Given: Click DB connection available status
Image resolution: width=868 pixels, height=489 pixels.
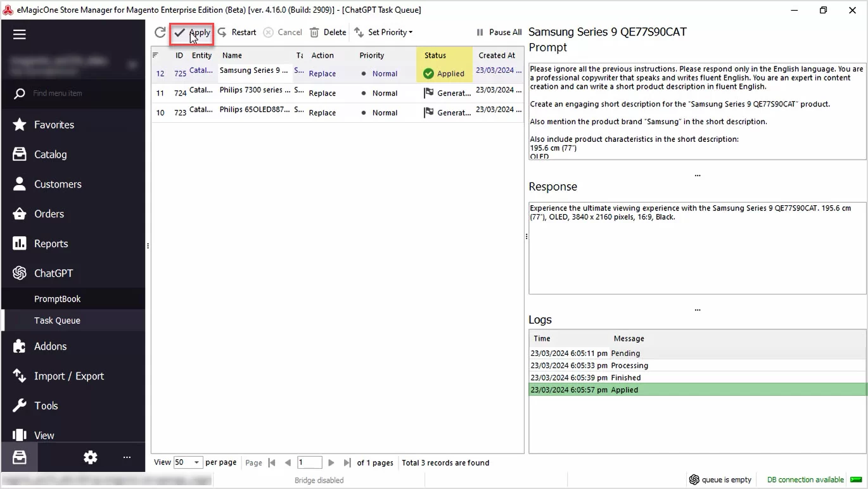Looking at the screenshot, I should pyautogui.click(x=805, y=479).
